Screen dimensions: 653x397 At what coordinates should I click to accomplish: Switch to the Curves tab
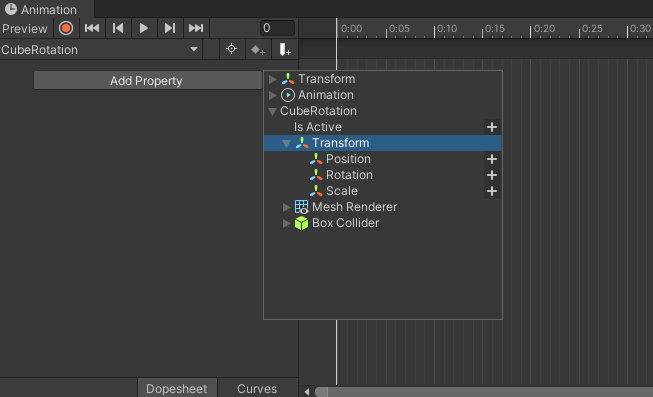[x=257, y=388]
